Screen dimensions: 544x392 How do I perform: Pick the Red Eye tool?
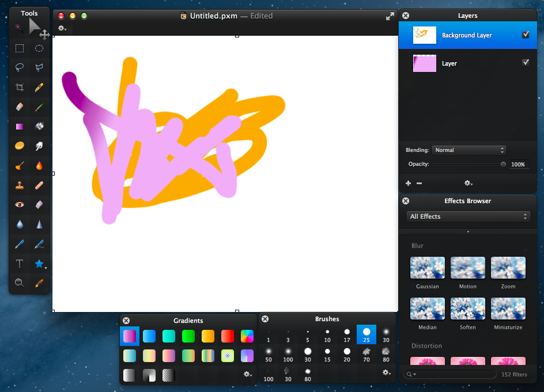(20, 204)
